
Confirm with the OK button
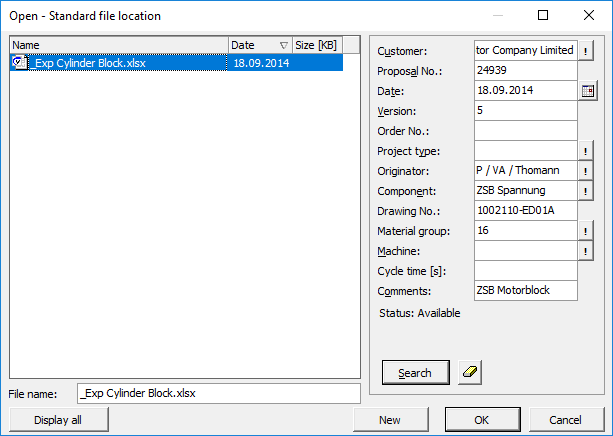pyautogui.click(x=481, y=420)
